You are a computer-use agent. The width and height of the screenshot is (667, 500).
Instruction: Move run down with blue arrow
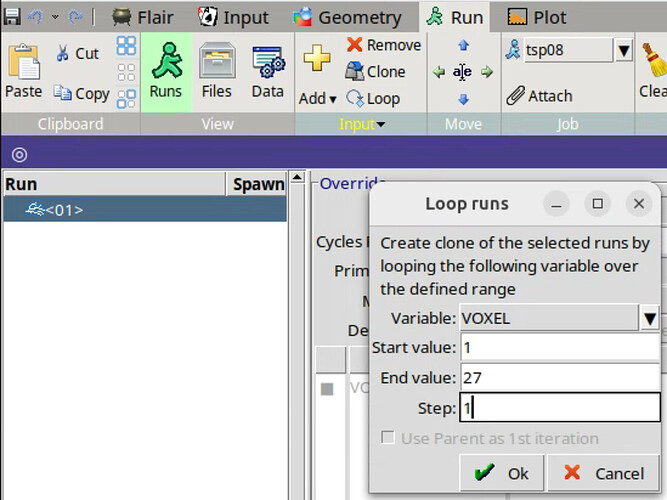click(x=463, y=99)
